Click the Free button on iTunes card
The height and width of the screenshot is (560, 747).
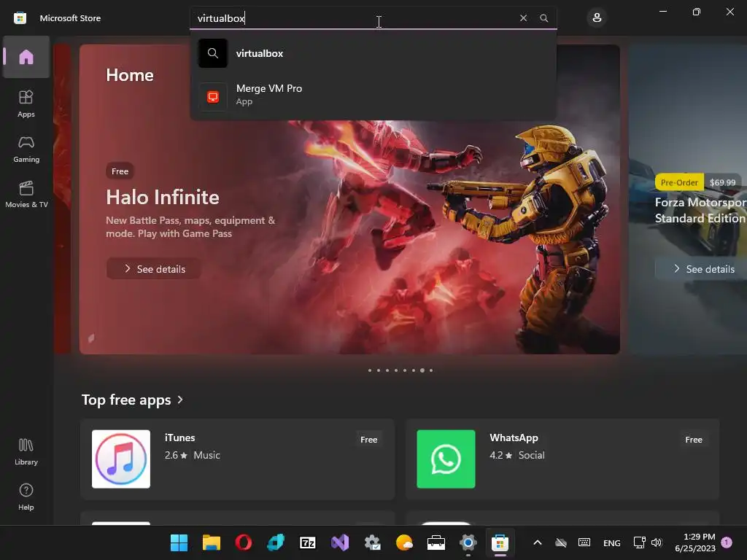coord(368,440)
